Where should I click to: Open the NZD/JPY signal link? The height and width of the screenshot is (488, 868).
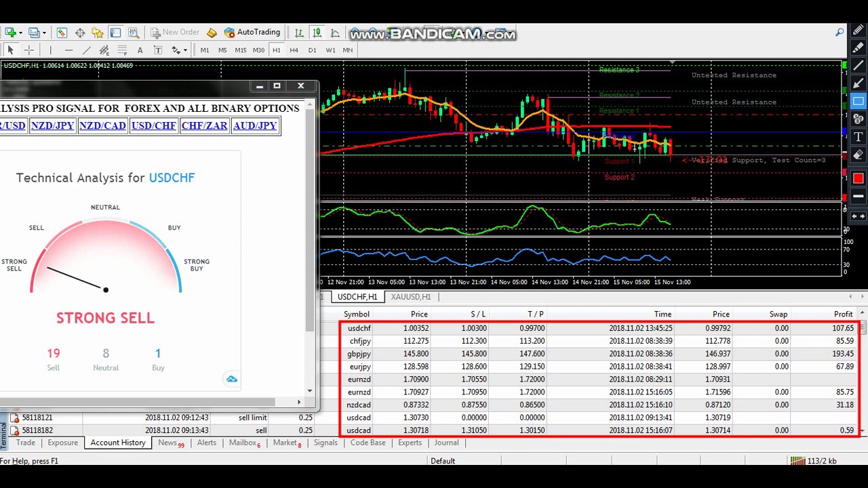pyautogui.click(x=52, y=125)
